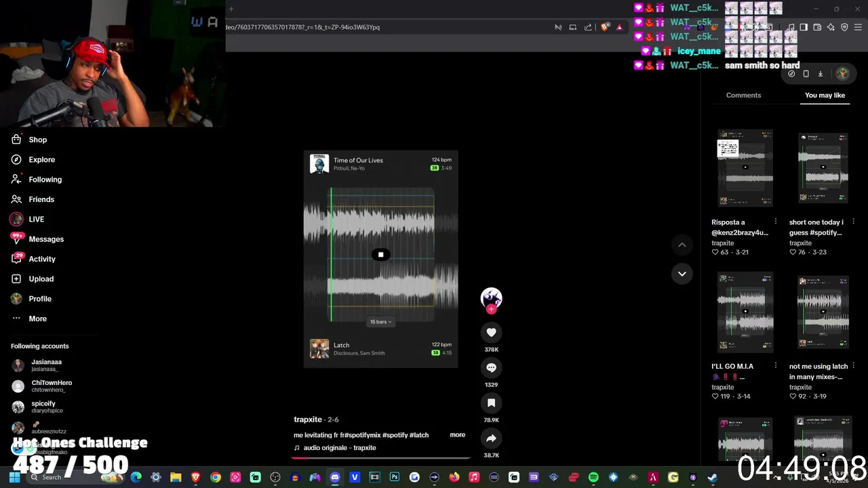Screen dimensions: 868x488
Task: Click the browser share page icon
Action: 588,27
